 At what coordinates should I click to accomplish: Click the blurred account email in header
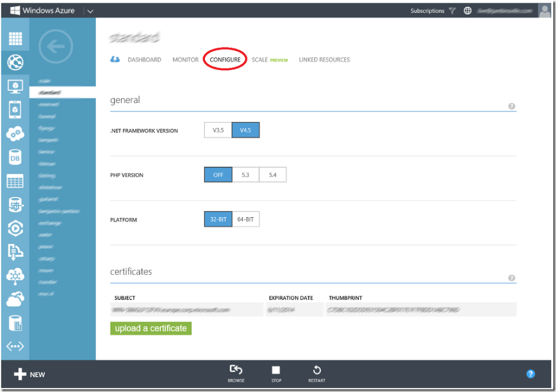(x=505, y=10)
